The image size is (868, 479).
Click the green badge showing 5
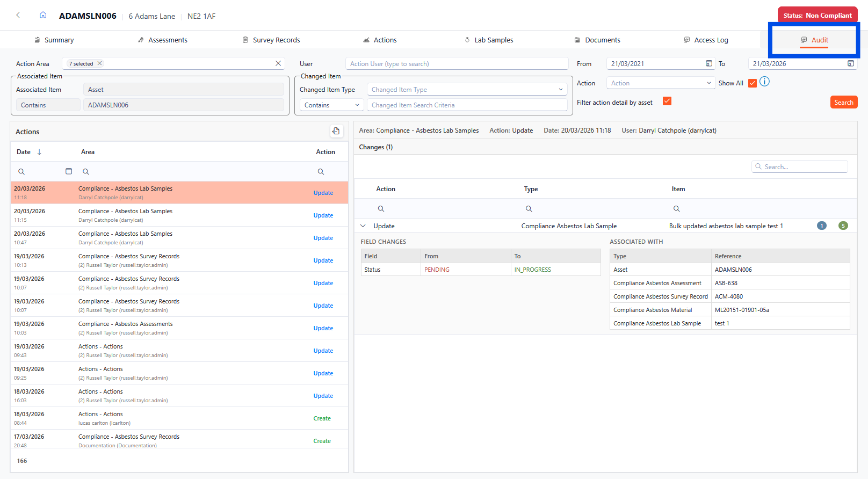(843, 226)
